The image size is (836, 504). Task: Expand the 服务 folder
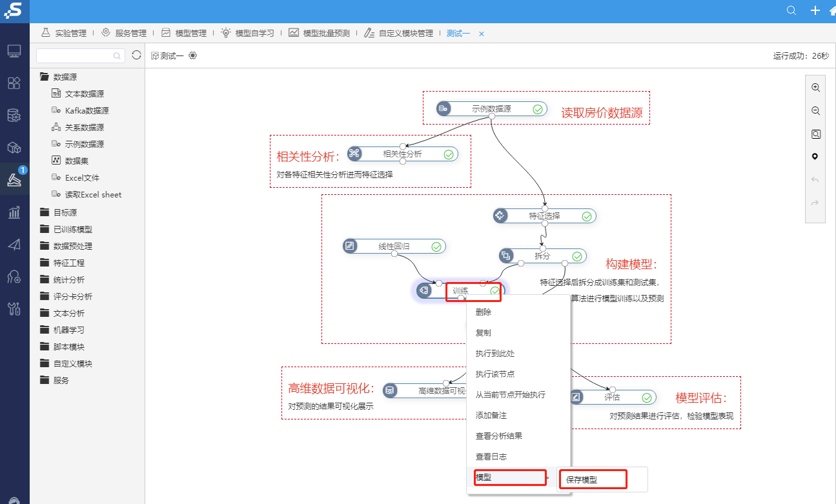45,380
